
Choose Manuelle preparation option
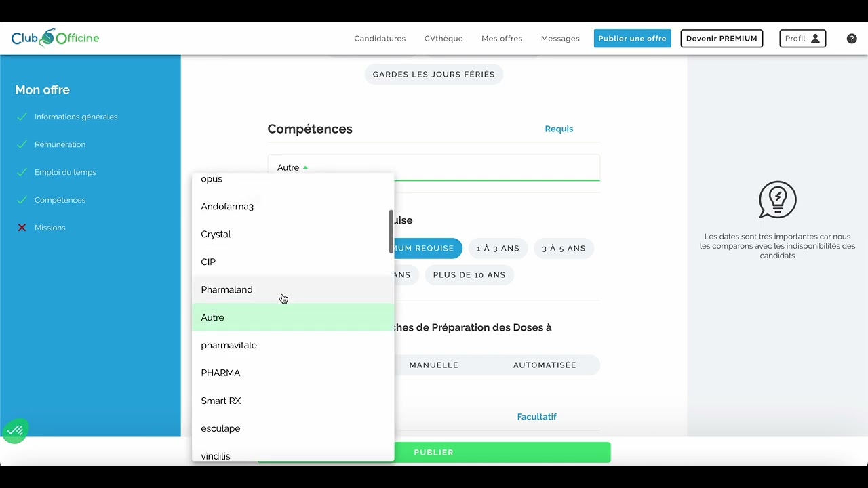point(434,365)
